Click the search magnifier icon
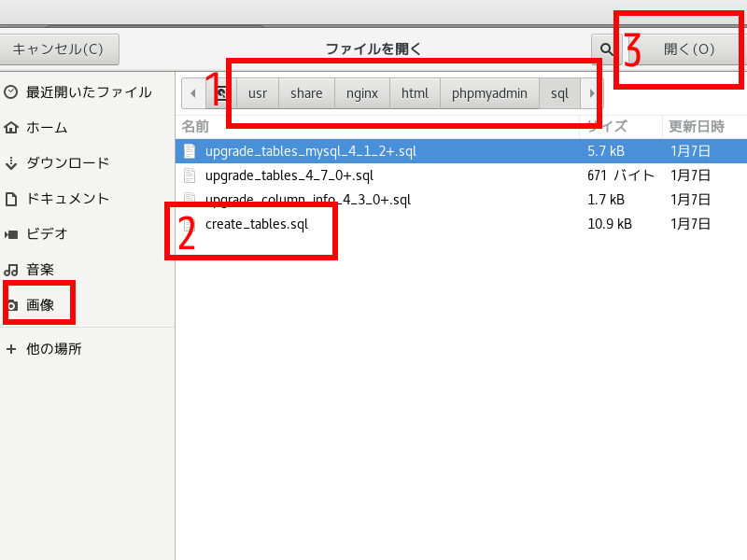Image resolution: width=747 pixels, height=560 pixels. click(606, 49)
